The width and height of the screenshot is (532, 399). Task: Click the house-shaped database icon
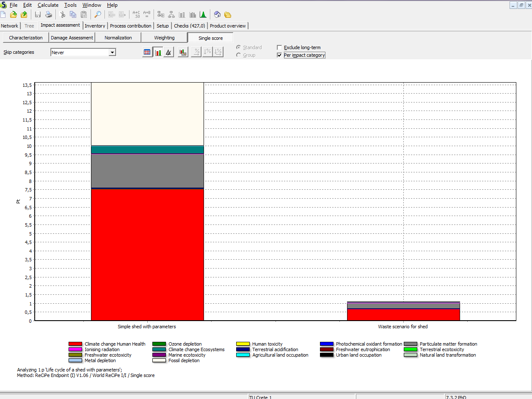(217, 15)
